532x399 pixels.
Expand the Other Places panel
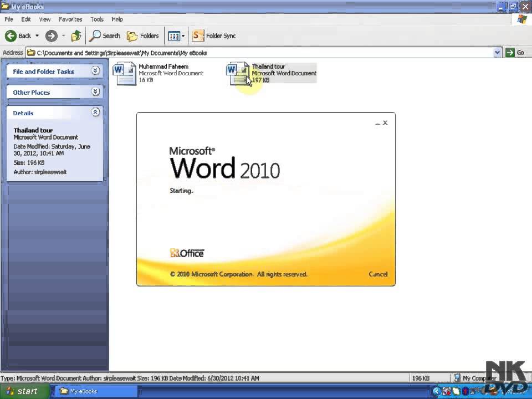tap(96, 91)
